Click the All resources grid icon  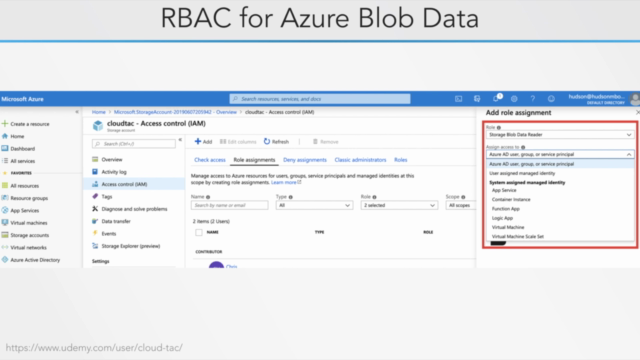[x=5, y=185]
